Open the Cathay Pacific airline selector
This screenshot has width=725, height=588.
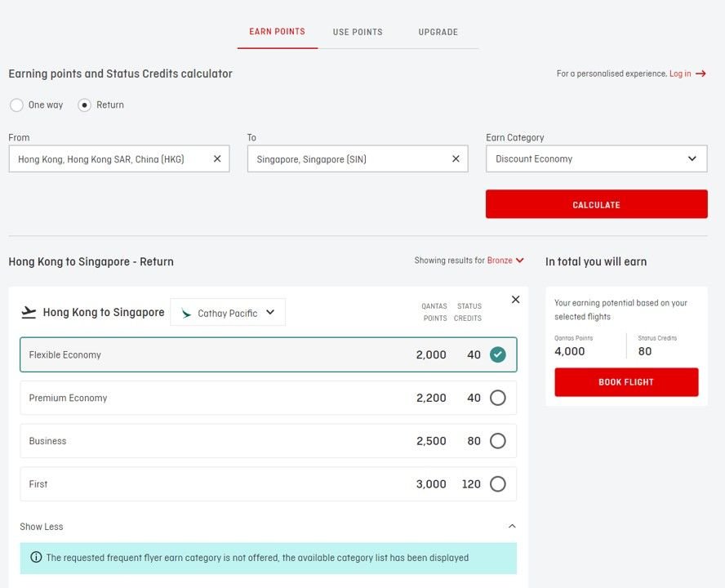[x=228, y=312]
